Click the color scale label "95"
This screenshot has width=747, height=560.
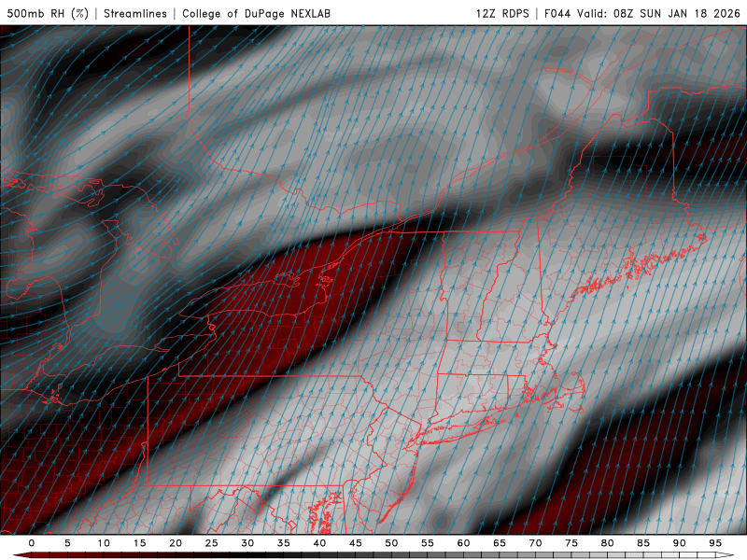click(x=715, y=543)
